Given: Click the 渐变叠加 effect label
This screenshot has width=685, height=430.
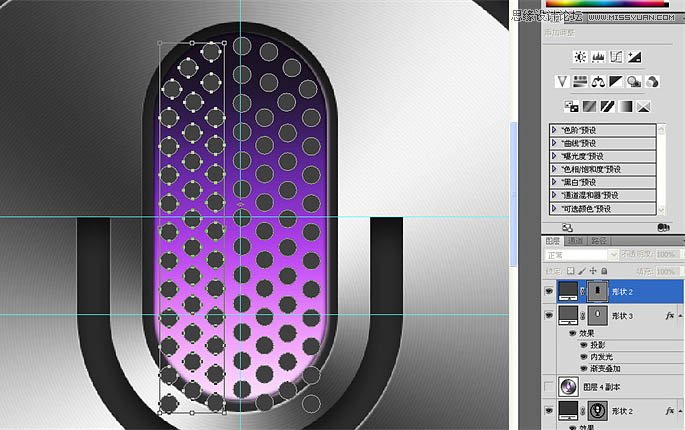Looking at the screenshot, I should coord(605,369).
